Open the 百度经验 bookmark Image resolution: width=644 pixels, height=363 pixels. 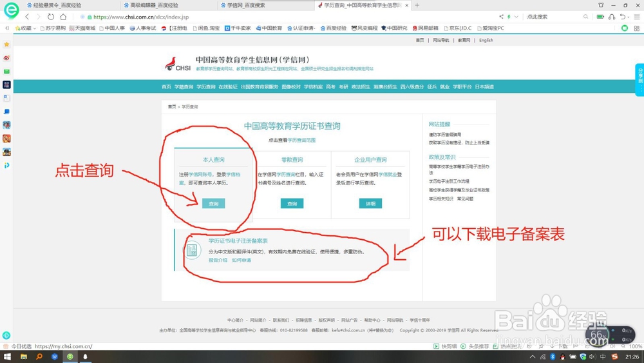click(x=334, y=28)
